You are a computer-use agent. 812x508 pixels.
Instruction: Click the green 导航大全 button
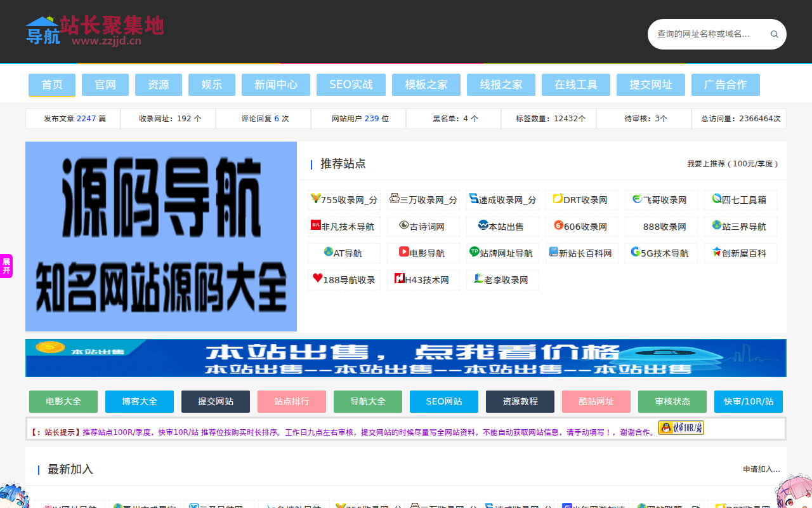[368, 402]
